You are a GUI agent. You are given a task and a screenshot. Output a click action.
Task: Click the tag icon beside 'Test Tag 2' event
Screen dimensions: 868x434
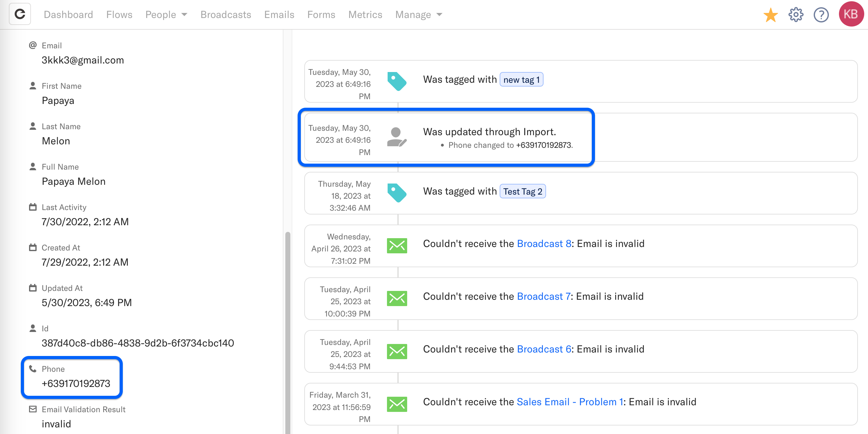[397, 193]
